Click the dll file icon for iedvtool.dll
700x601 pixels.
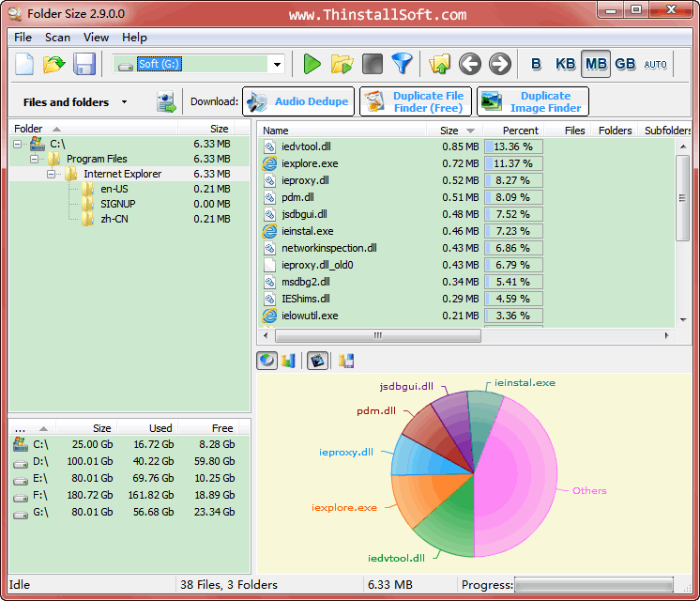click(269, 146)
